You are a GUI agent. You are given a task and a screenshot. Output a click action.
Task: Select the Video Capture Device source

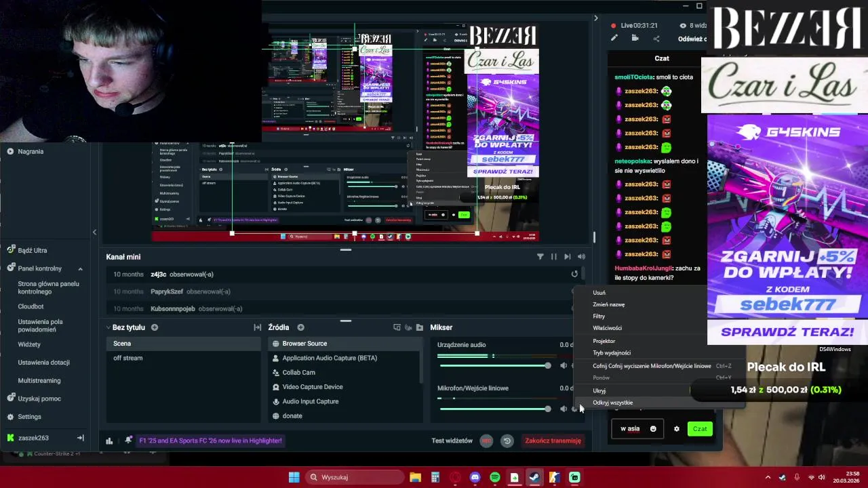(x=344, y=387)
